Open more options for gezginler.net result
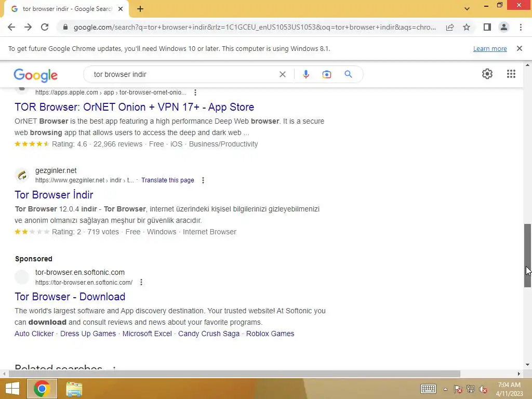532x399 pixels. tap(203, 180)
